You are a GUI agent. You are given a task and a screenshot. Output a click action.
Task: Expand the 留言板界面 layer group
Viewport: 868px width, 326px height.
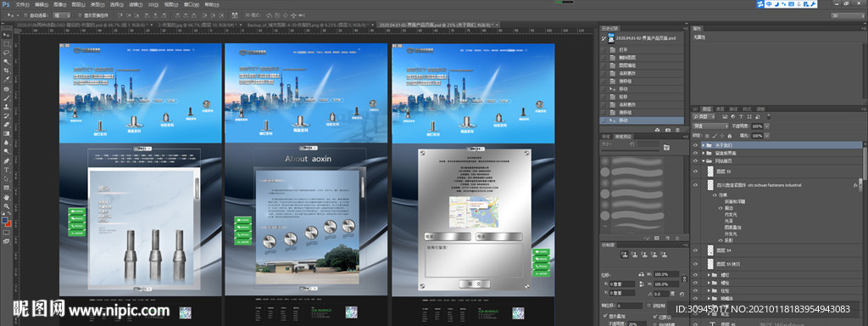pos(703,153)
